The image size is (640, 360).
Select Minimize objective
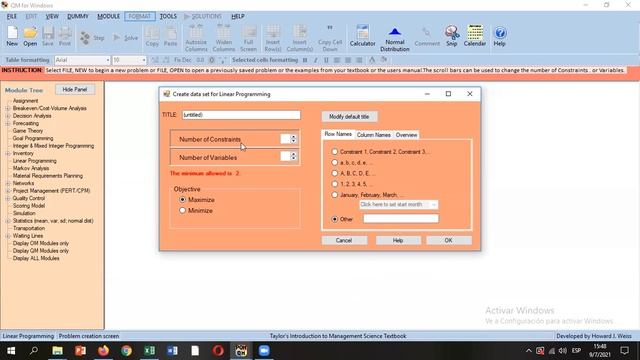coord(182,211)
